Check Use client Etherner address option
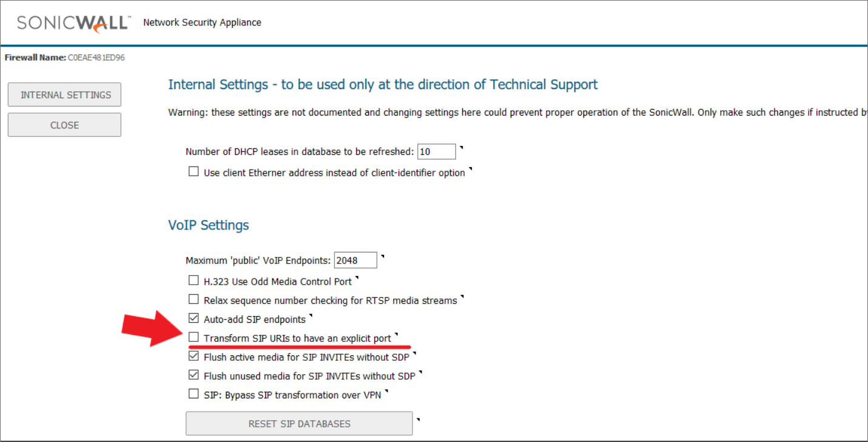 (194, 171)
